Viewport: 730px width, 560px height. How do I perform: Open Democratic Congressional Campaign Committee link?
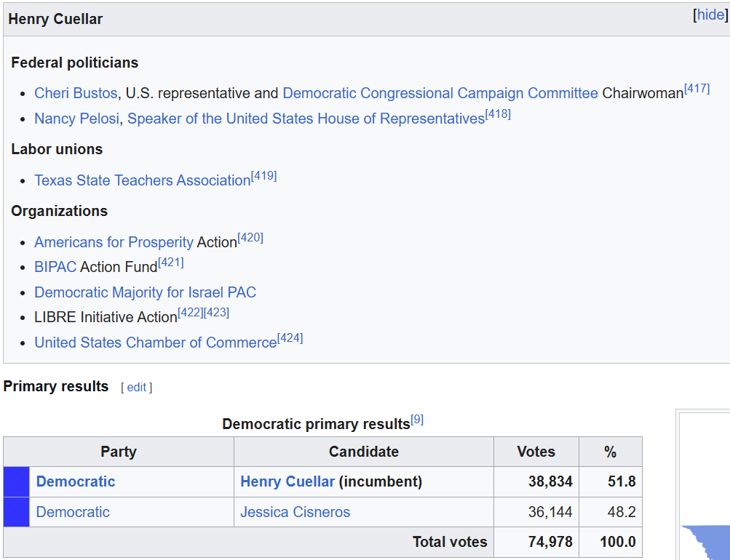click(440, 93)
